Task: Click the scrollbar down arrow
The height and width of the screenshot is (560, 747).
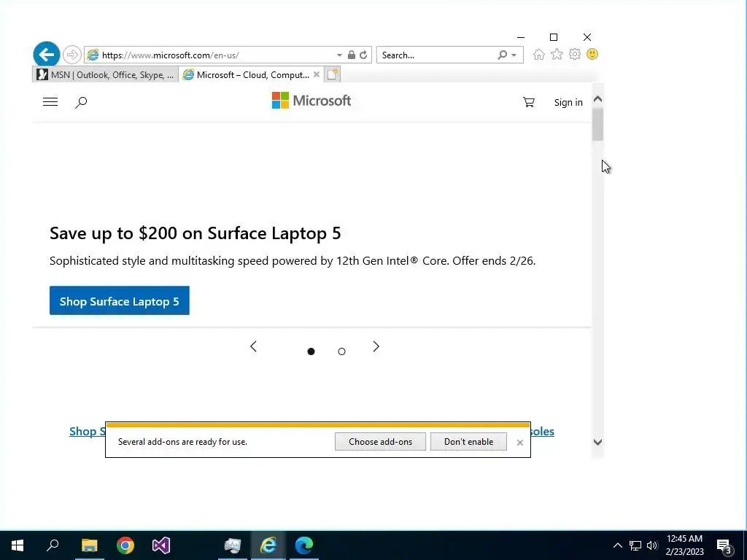Action: pos(598,442)
